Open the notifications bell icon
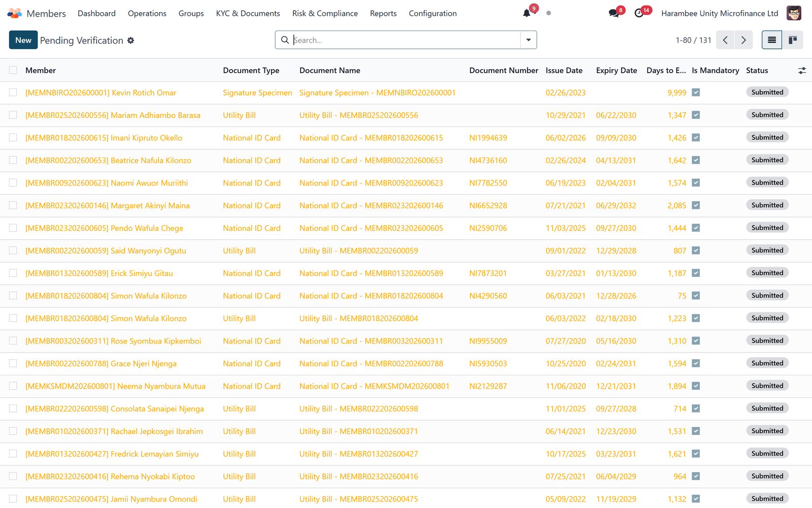The image size is (812, 508). point(527,13)
